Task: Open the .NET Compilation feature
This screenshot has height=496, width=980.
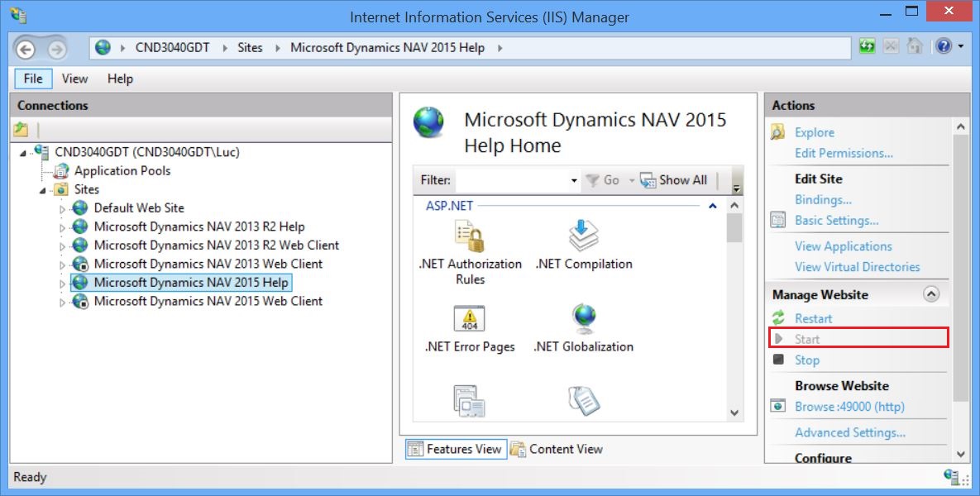Action: [584, 246]
